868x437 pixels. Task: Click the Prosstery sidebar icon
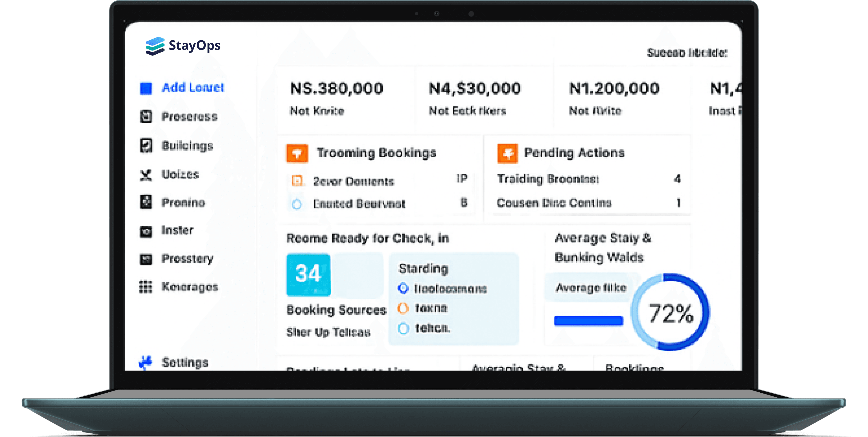coord(146,259)
